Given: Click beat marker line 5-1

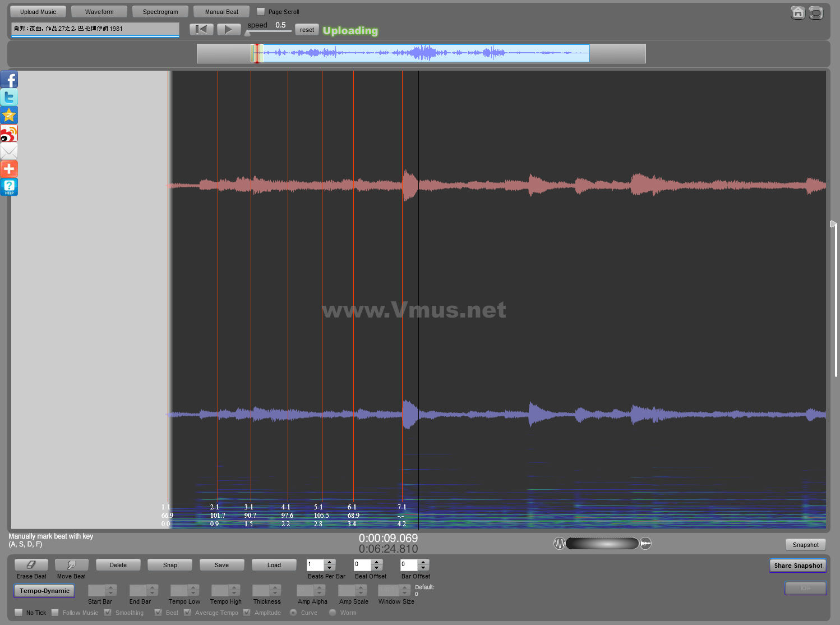Looking at the screenshot, I should click(x=322, y=286).
